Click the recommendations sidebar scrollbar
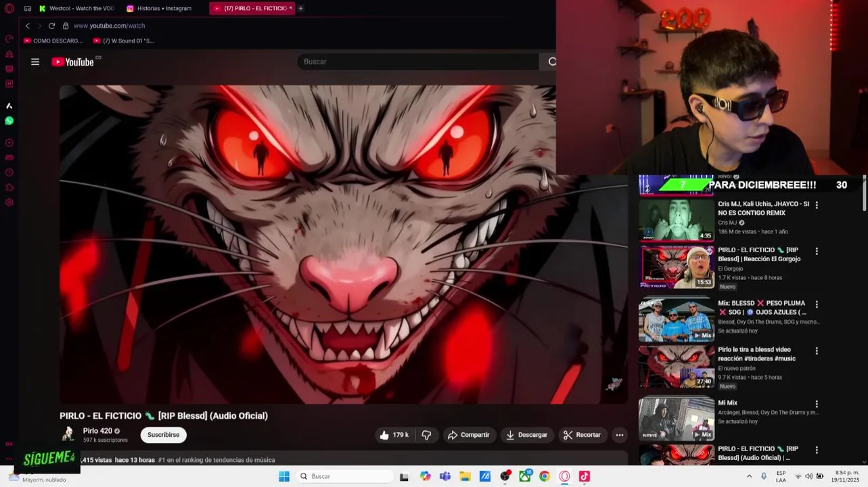Viewport: 868px width, 487px height. coord(864,193)
